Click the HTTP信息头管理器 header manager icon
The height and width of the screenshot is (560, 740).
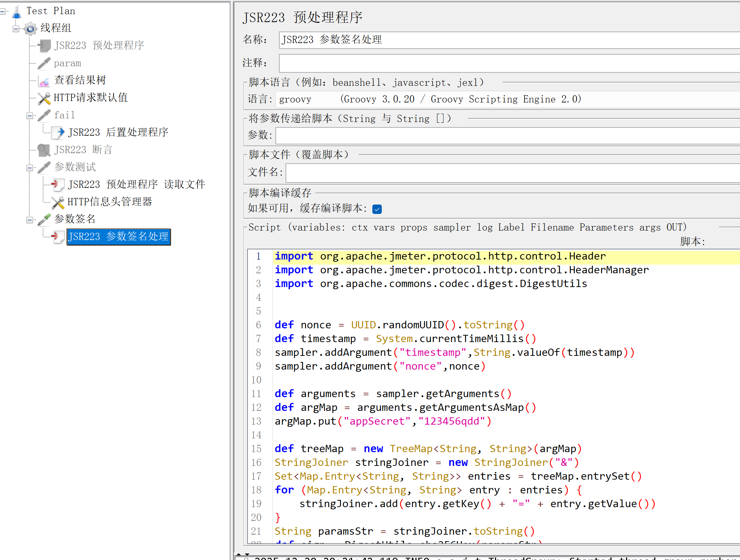click(x=58, y=202)
